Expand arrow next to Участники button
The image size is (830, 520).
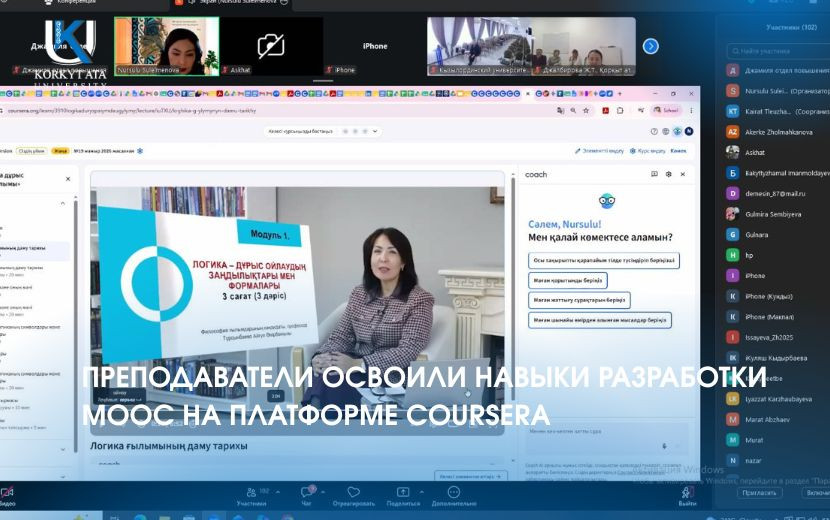click(277, 492)
